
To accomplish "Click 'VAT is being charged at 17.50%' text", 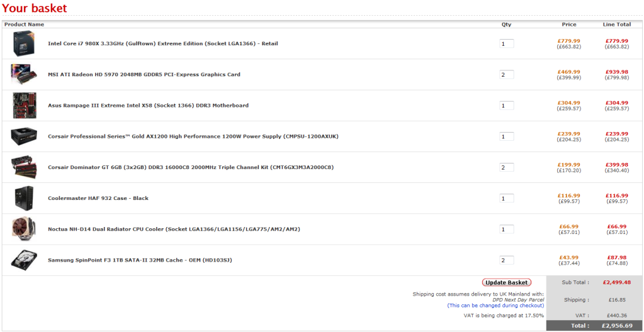I will (x=504, y=316).
